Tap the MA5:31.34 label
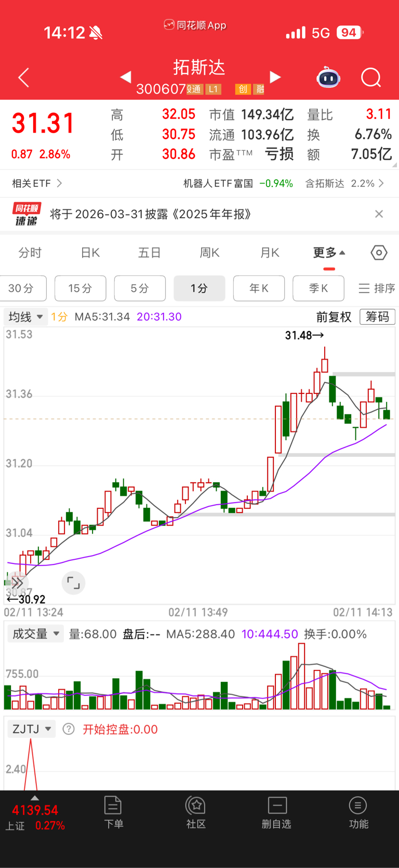 click(x=102, y=317)
